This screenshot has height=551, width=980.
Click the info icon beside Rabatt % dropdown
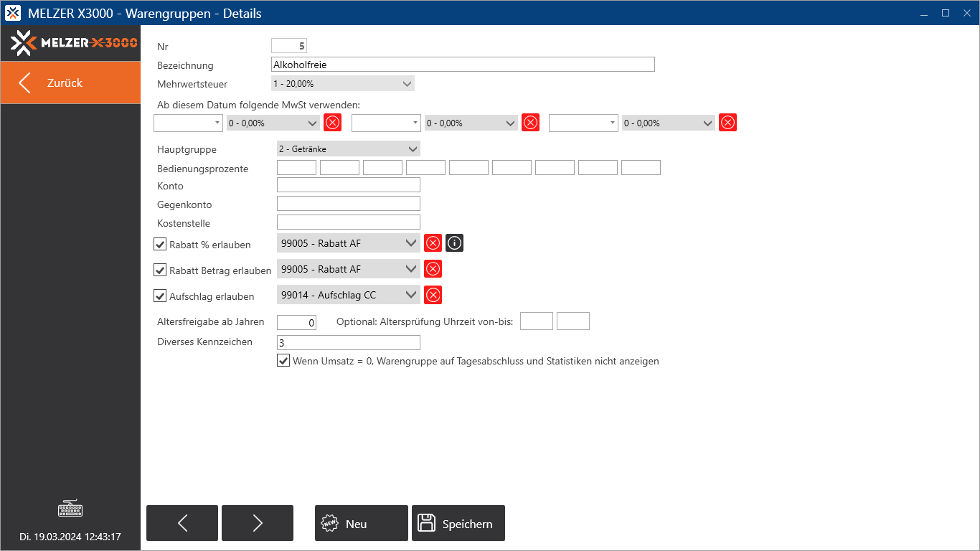tap(454, 243)
